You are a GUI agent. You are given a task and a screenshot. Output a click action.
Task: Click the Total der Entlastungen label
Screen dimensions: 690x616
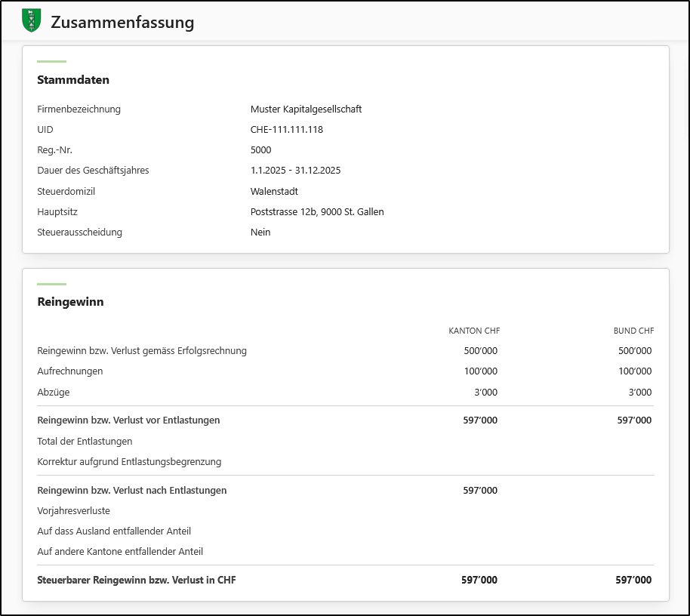[x=85, y=442]
